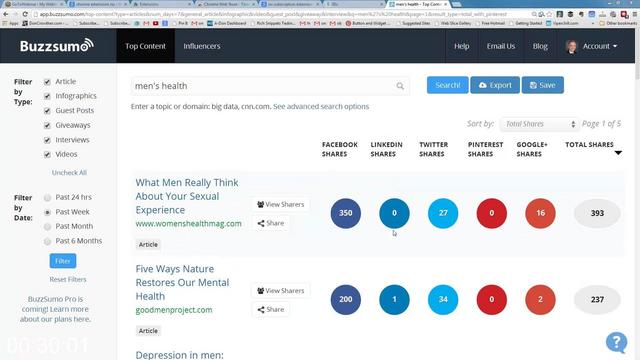Open the Sort by Total Shares dropdown
640x360 pixels.
pos(539,124)
